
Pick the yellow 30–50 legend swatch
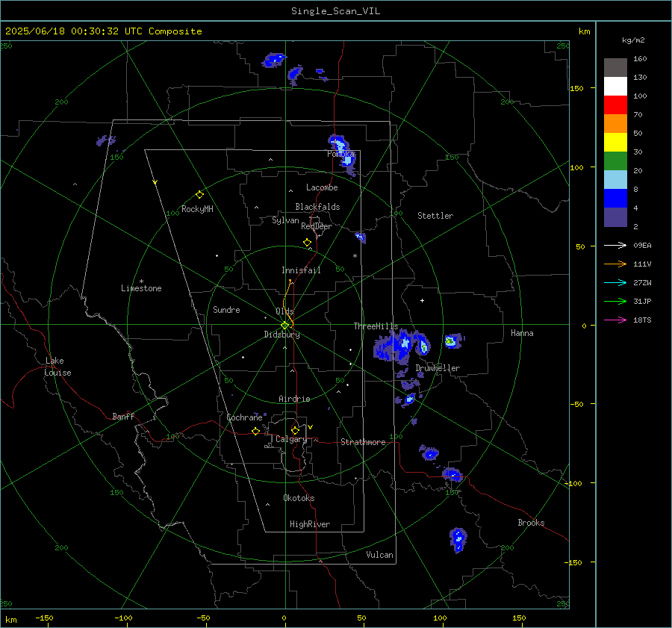[615, 143]
